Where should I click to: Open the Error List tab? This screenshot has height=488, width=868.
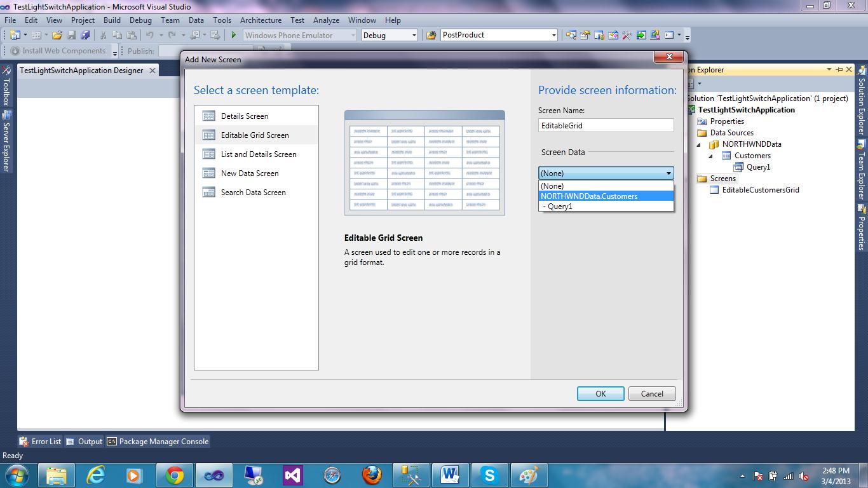pyautogui.click(x=41, y=442)
